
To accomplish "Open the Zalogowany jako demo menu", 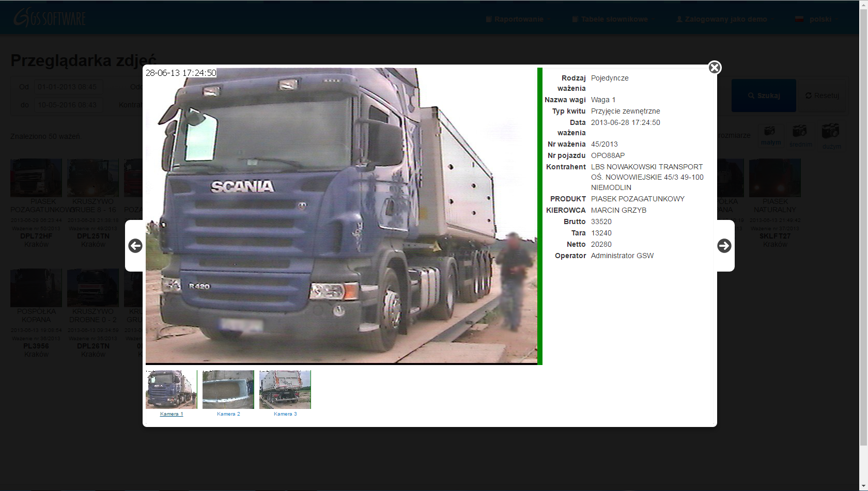I will 725,19.
